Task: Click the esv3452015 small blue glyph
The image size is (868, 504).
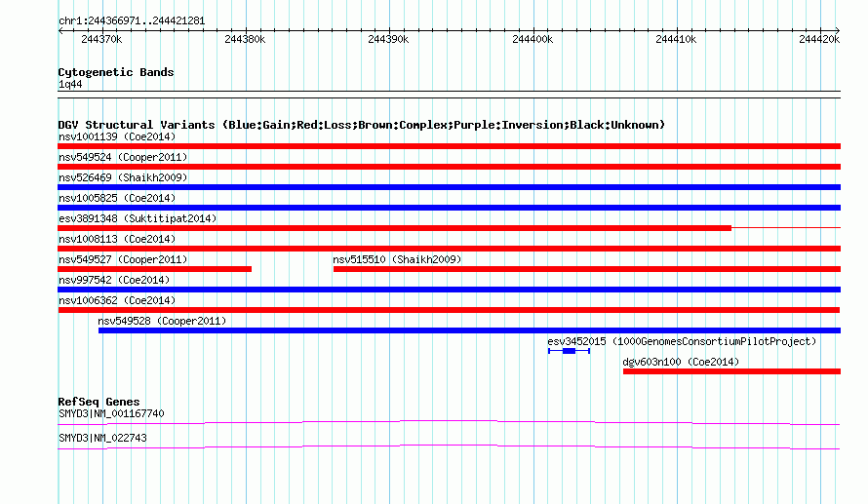Action: click(569, 351)
